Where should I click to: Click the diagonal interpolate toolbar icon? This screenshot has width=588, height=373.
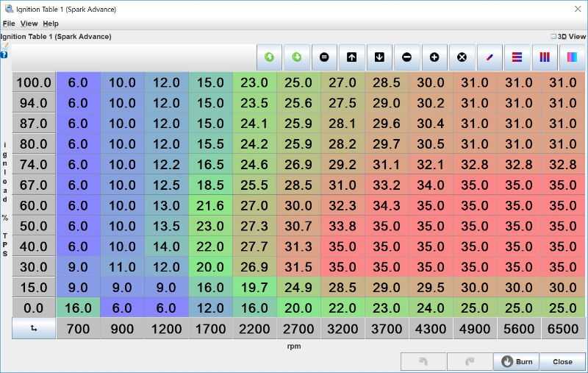tap(490, 57)
